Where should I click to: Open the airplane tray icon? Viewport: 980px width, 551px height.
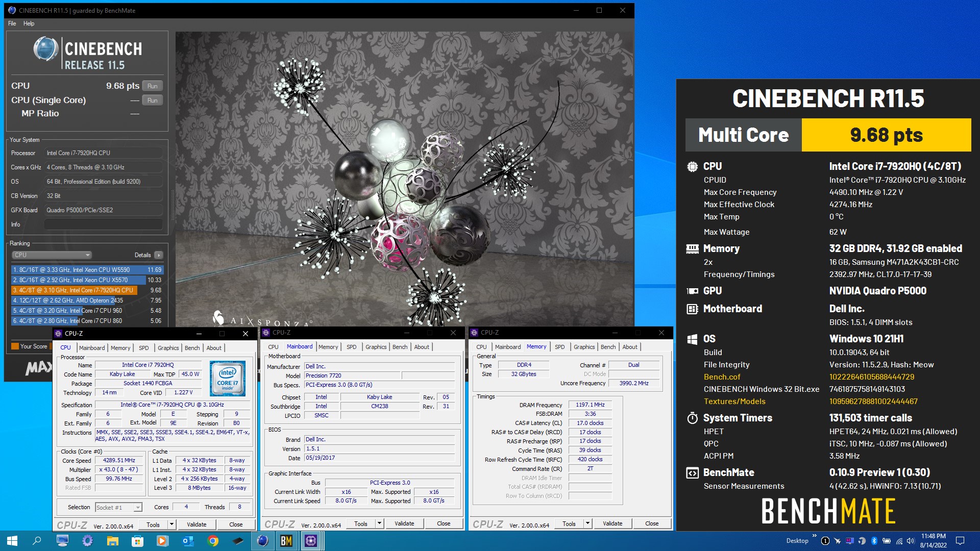click(x=837, y=541)
